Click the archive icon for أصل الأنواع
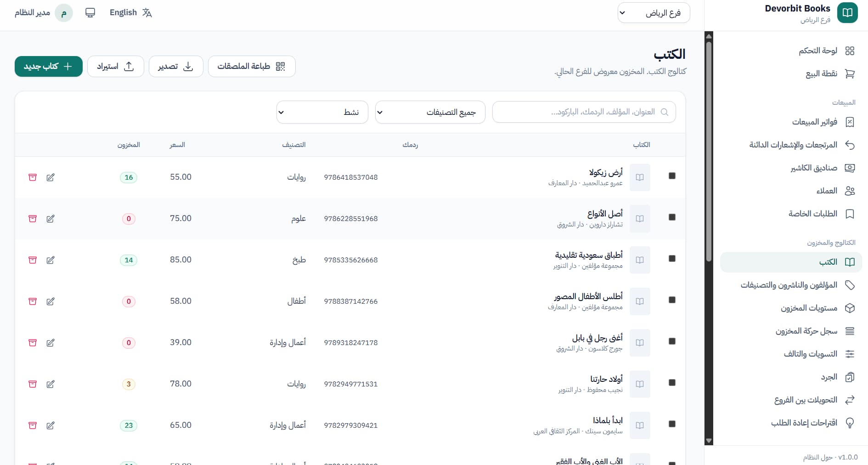Screen dimensions: 868x465 pyautogui.click(x=33, y=219)
